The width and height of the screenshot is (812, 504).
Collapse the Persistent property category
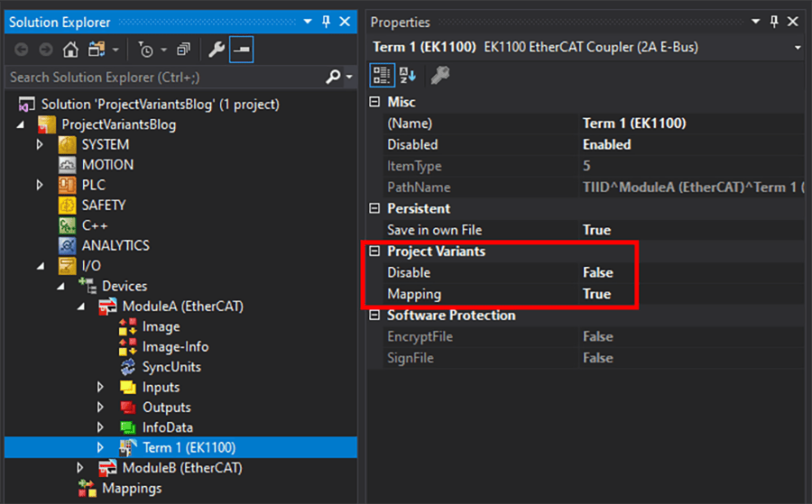pyautogui.click(x=374, y=208)
